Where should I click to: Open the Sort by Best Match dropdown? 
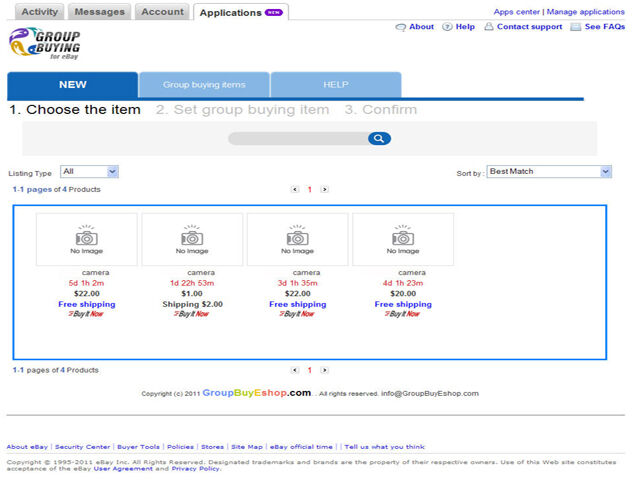(x=549, y=172)
